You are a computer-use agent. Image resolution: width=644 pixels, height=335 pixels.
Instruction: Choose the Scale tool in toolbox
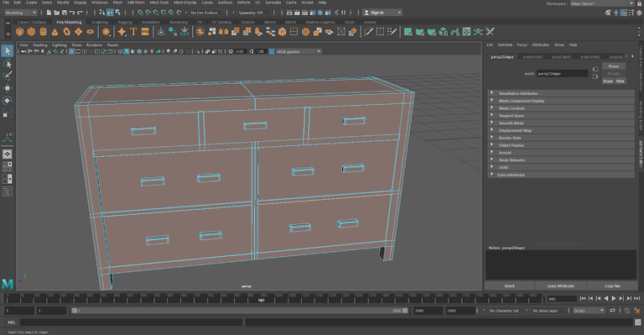(x=8, y=113)
